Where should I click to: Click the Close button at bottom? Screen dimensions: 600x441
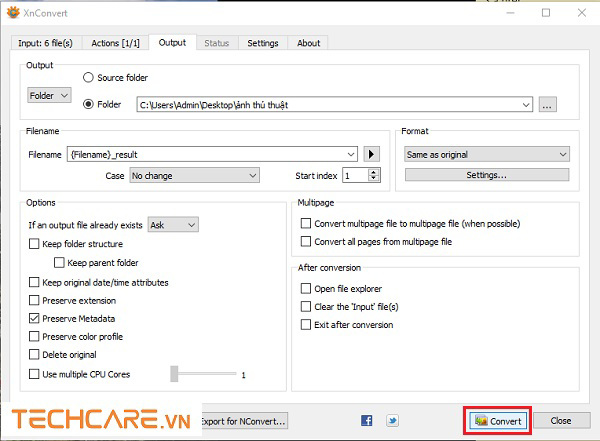coord(561,421)
